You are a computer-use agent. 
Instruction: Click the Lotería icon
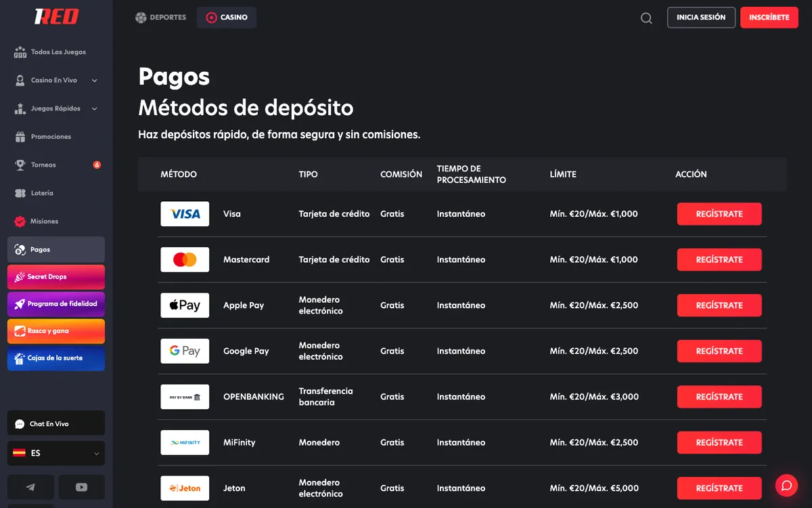point(20,193)
